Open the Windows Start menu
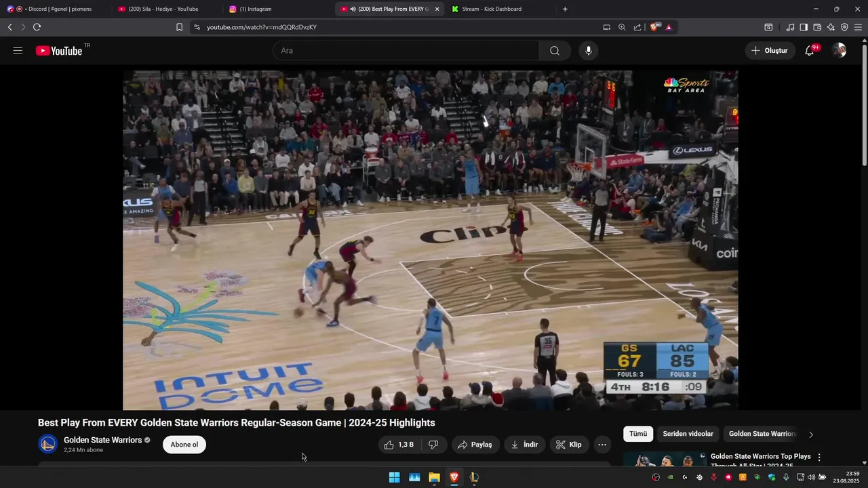The height and width of the screenshot is (488, 868). tap(394, 477)
